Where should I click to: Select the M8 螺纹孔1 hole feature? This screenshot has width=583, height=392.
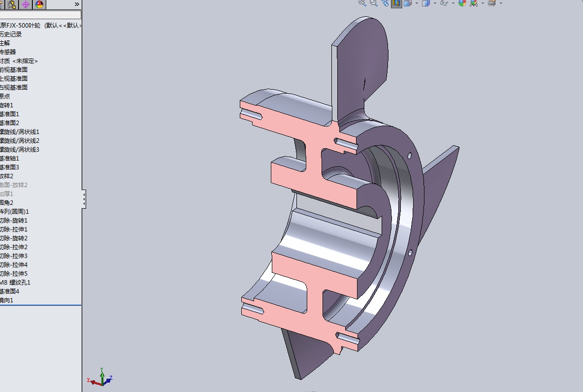[15, 282]
